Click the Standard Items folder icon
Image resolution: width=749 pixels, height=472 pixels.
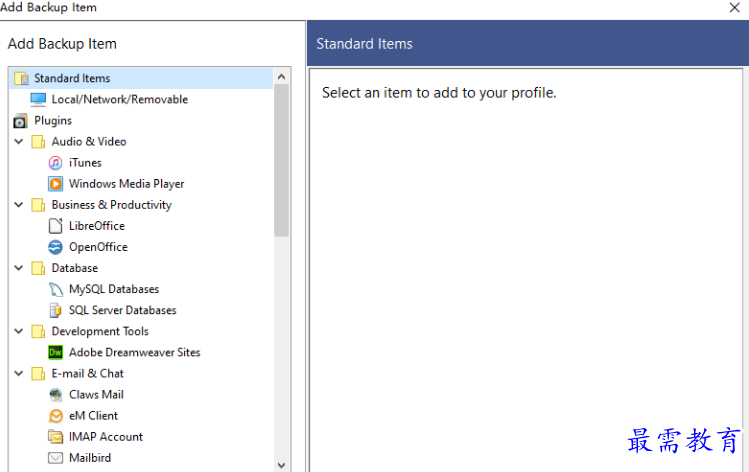point(21,78)
